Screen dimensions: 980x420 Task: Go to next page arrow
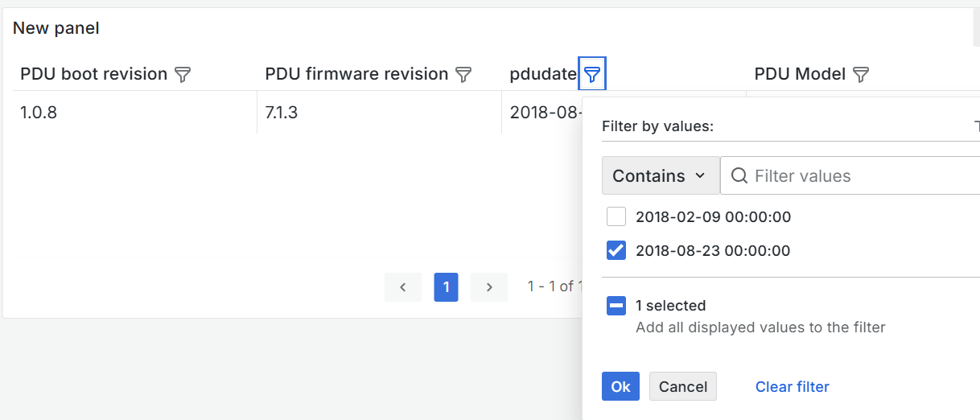pyautogui.click(x=488, y=286)
